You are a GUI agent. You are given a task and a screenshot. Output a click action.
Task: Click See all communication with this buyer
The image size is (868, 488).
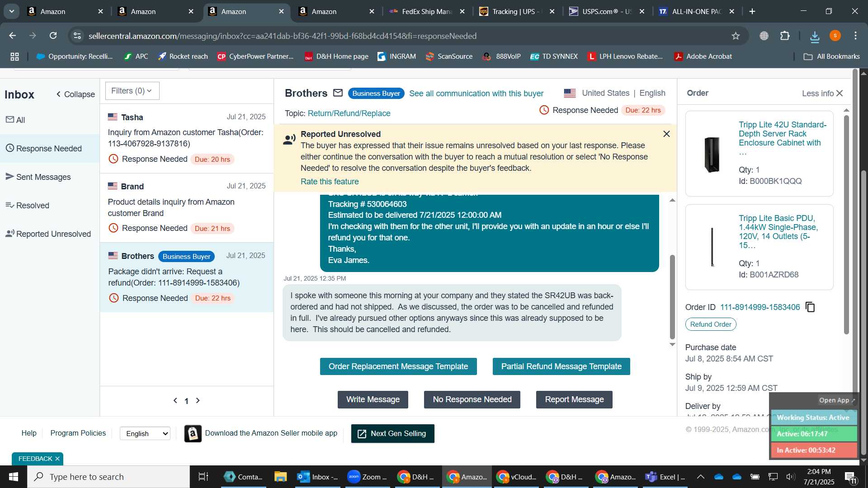(476, 94)
